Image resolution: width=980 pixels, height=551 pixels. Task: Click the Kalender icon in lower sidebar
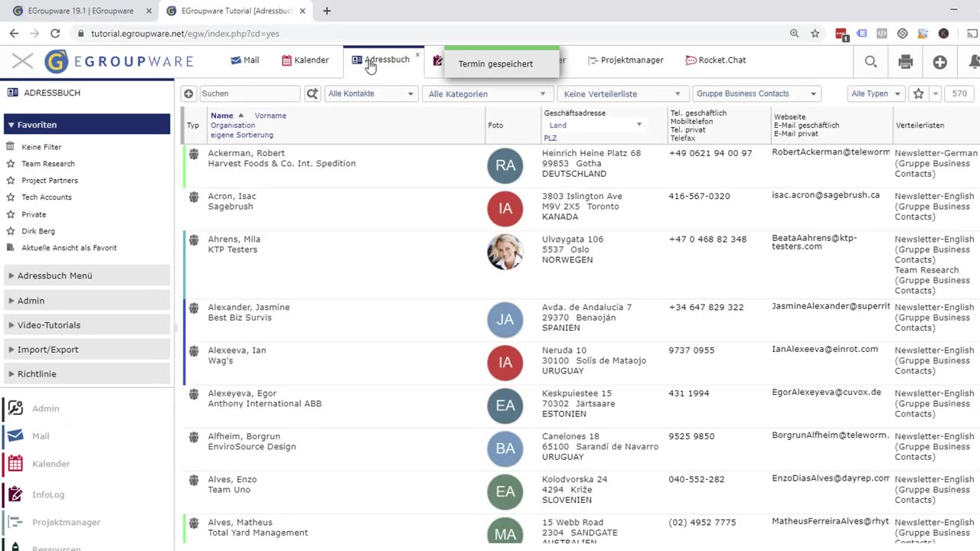coord(15,464)
